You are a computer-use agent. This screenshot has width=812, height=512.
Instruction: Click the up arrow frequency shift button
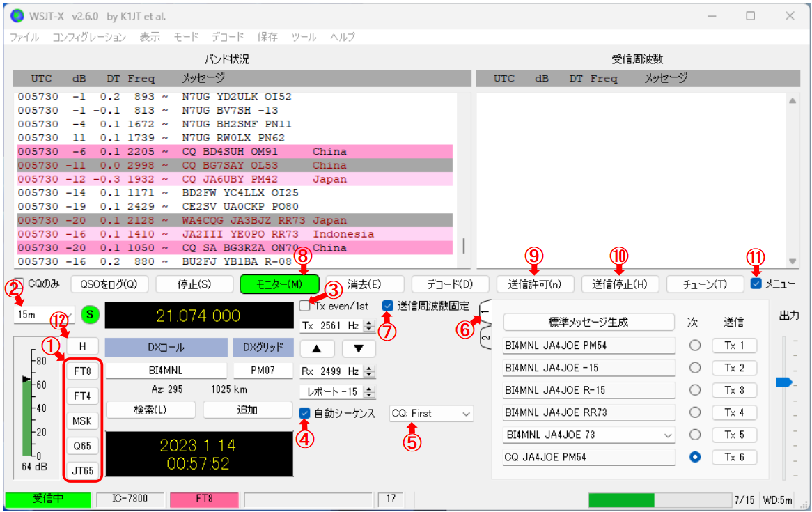click(317, 348)
